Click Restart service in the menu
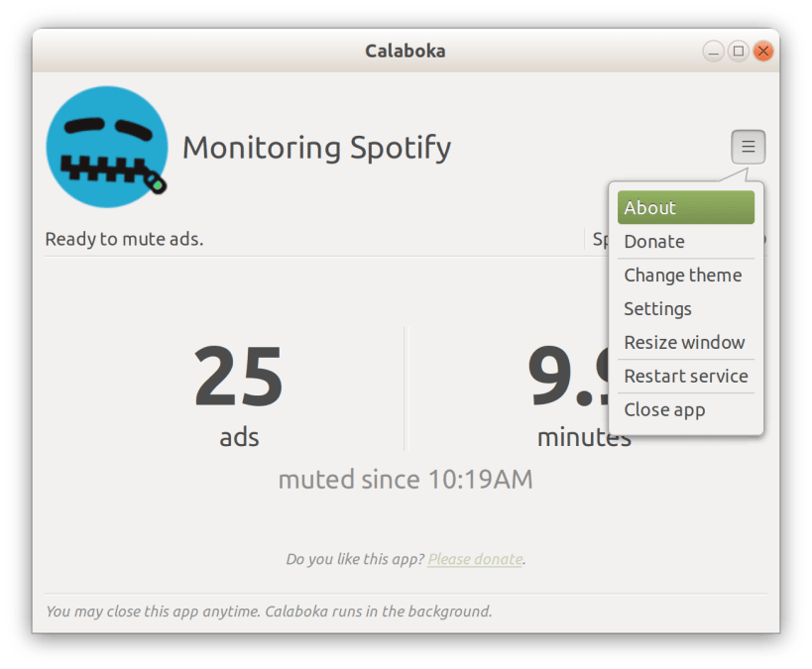Screen dimensions: 812x669 click(686, 376)
